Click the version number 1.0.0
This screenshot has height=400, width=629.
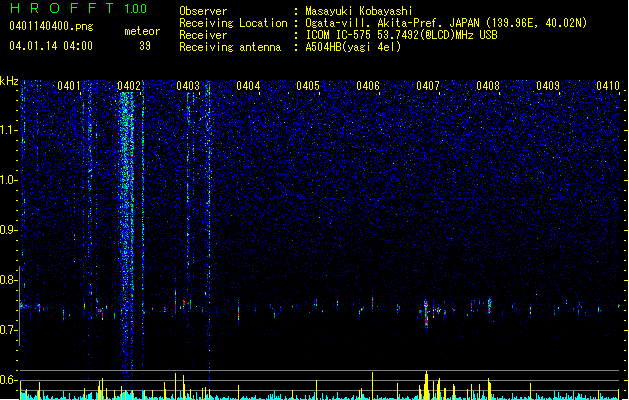(x=135, y=9)
